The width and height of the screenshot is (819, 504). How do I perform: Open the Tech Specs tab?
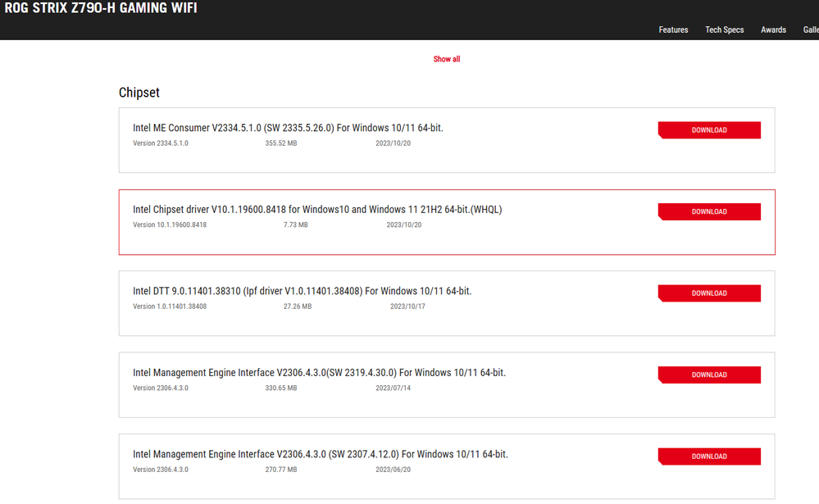(724, 30)
